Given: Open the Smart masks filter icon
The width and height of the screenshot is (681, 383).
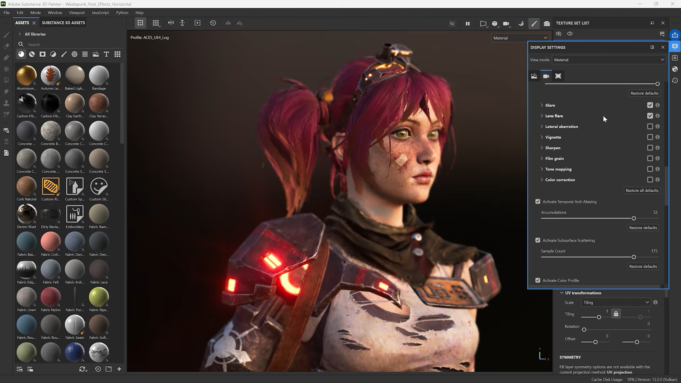Looking at the screenshot, I should pos(43,54).
